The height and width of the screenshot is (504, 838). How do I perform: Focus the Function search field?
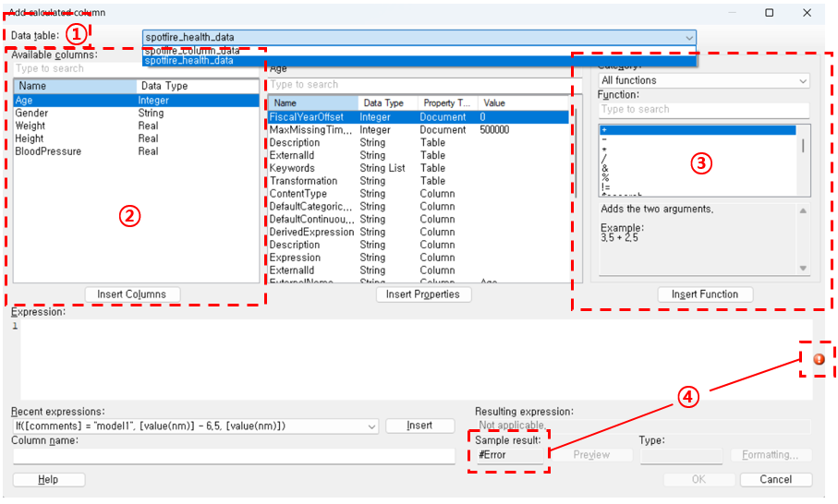(703, 110)
